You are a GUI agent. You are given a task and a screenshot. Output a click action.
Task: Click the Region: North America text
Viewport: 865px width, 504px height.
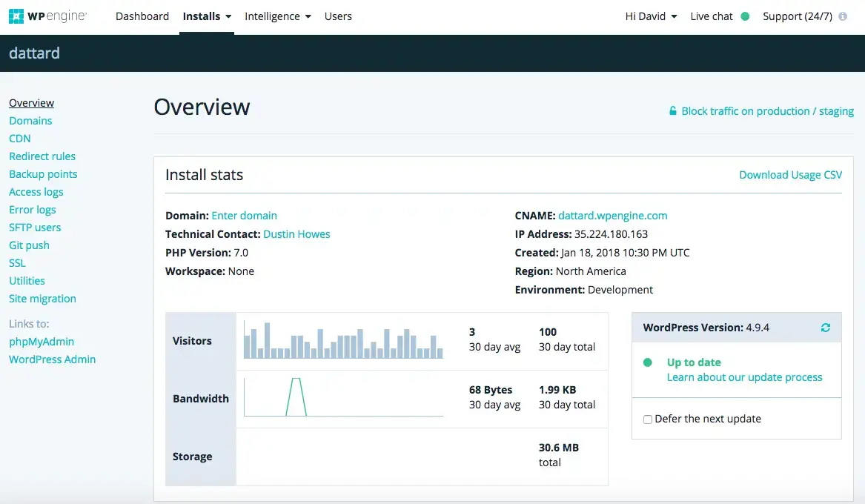[571, 271]
